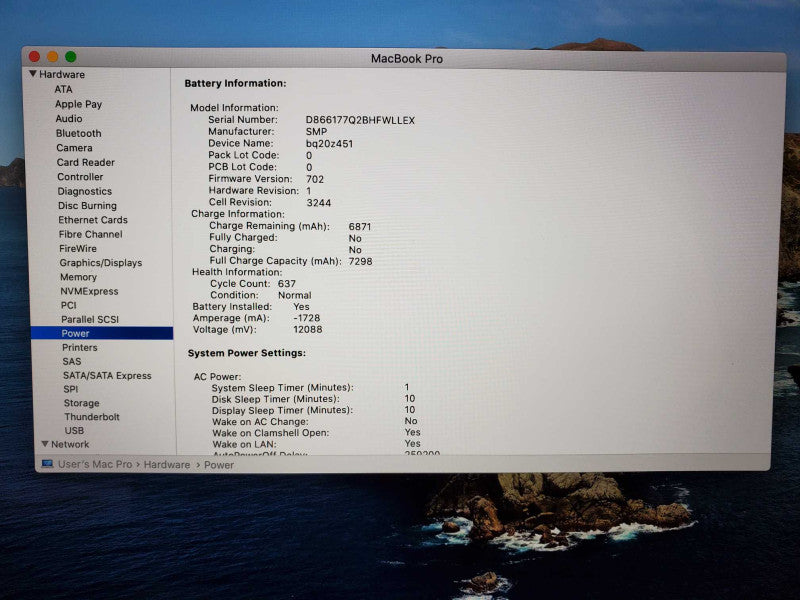Select Apple Pay in the sidebar

pyautogui.click(x=79, y=104)
